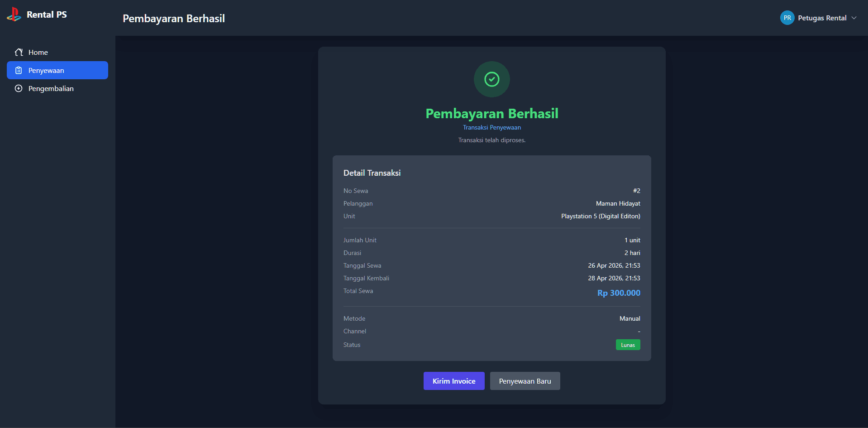Click the Transaksi telah diproses message

[492, 140]
